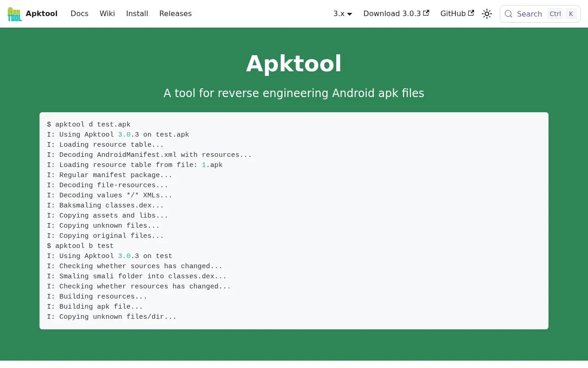Click the "Copying unknown files/dir..." line

112,317
